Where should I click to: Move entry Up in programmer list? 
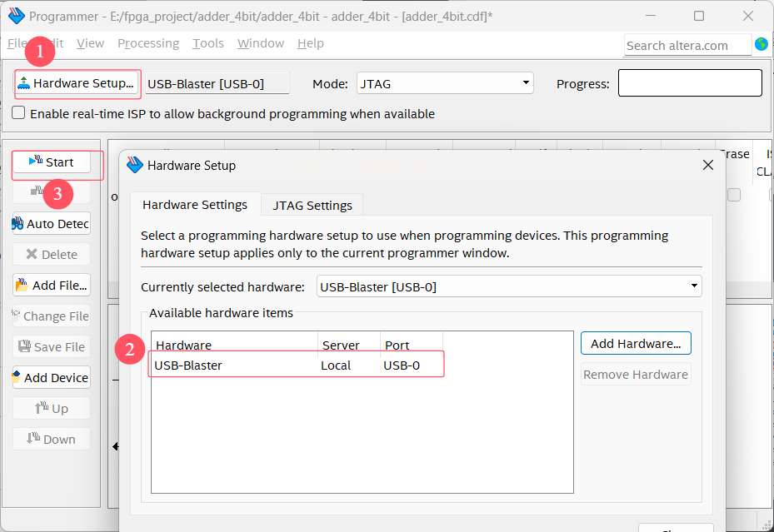52,409
